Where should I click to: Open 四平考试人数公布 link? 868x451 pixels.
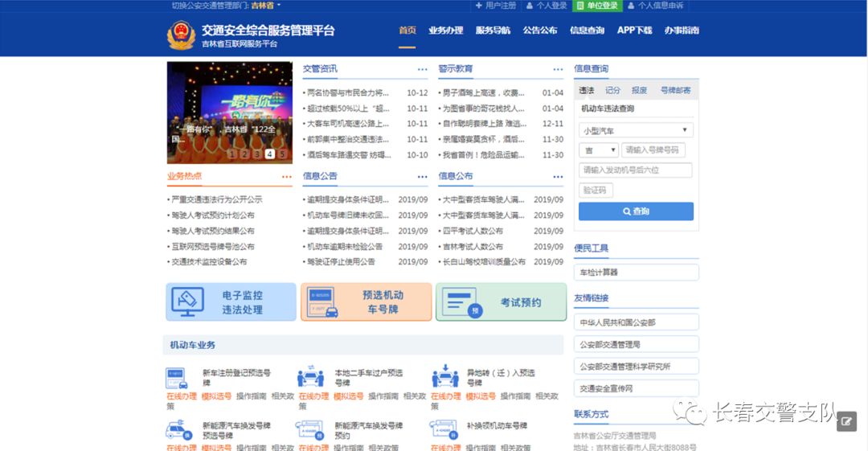473,231
